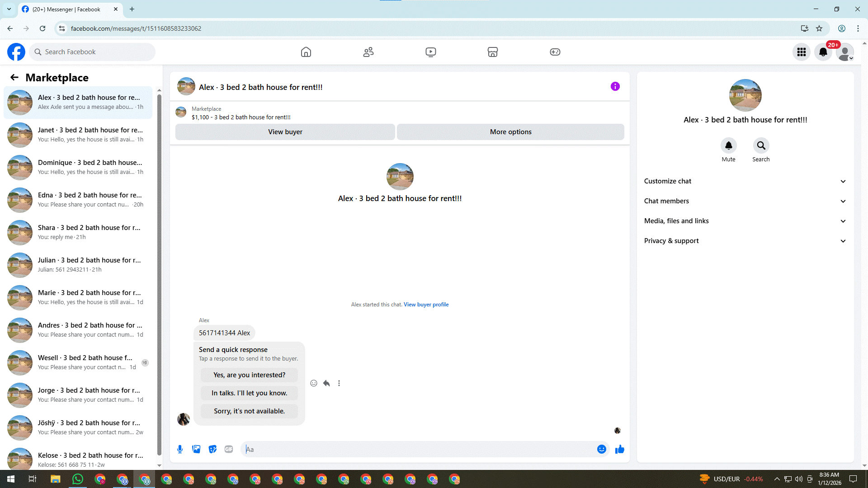Viewport: 868px width, 488px height.
Task: Mute this conversation with bell icon
Action: click(728, 145)
